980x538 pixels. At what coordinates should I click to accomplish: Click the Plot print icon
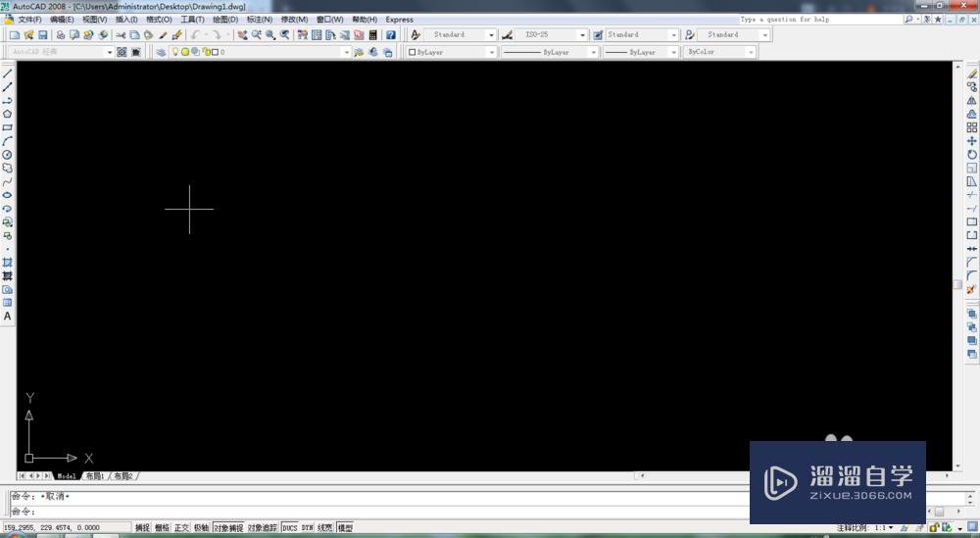[60, 35]
